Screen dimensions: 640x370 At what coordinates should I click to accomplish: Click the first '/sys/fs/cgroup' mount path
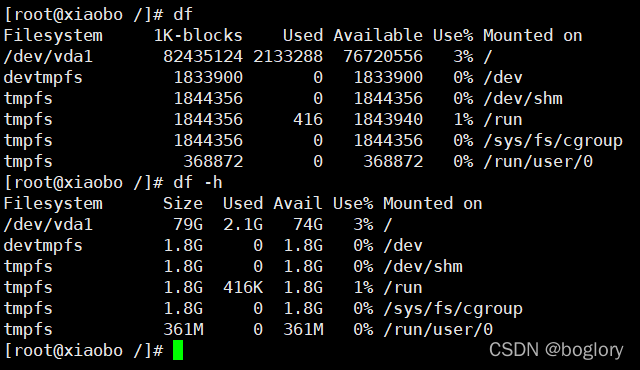click(x=553, y=141)
